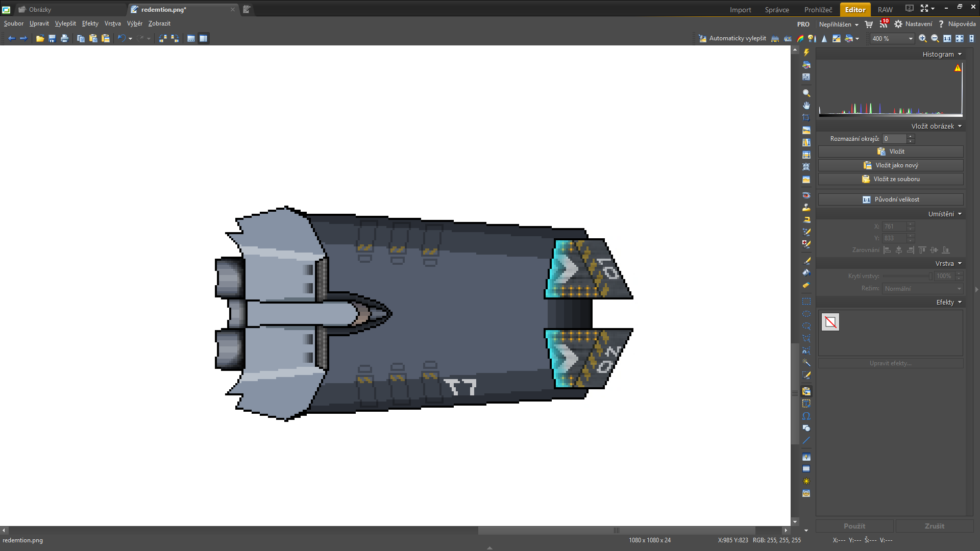Close the redemtion.png tab
Viewport: 980px width, 551px height.
pos(233,10)
